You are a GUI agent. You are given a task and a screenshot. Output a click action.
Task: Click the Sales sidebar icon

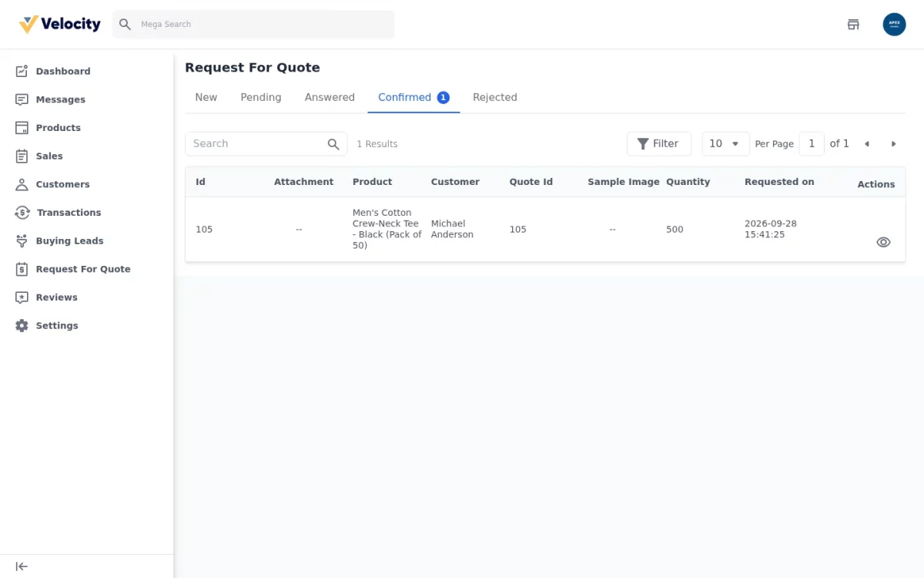click(x=22, y=156)
